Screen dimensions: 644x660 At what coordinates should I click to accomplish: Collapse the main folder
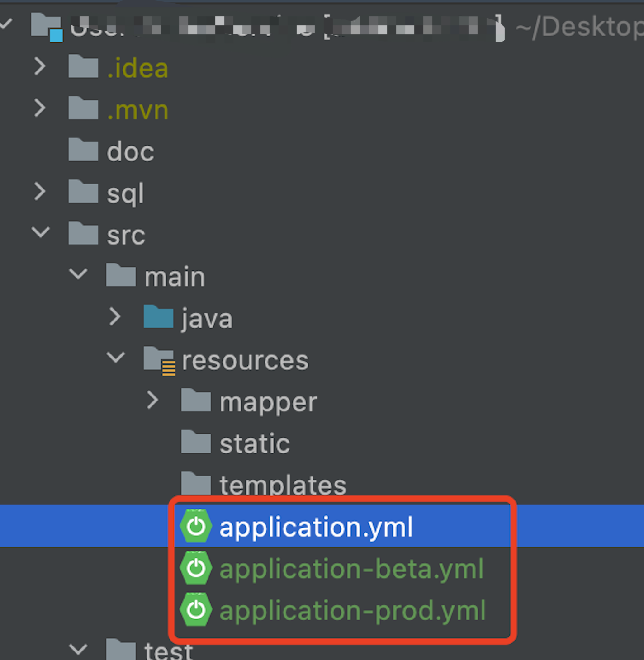click(x=78, y=274)
